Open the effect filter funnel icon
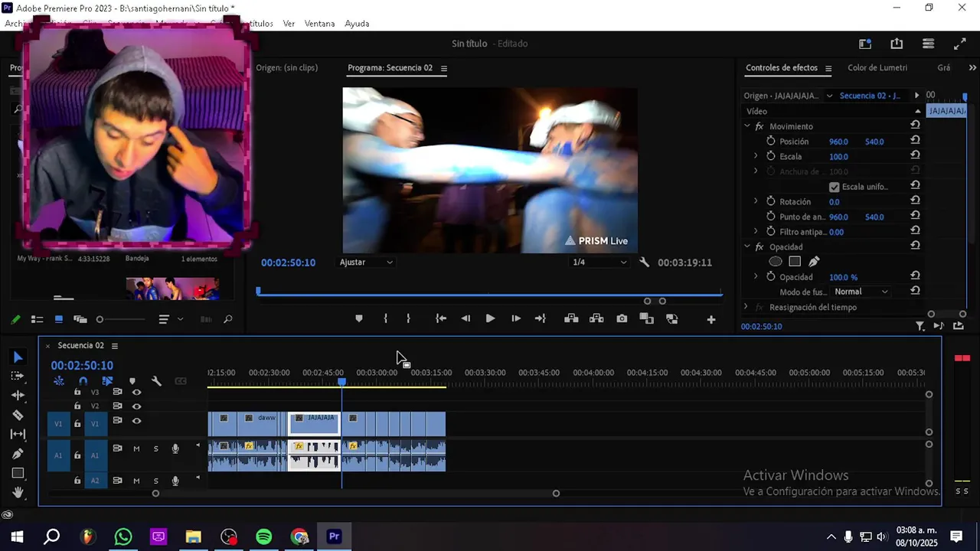This screenshot has width=980, height=551. (920, 326)
